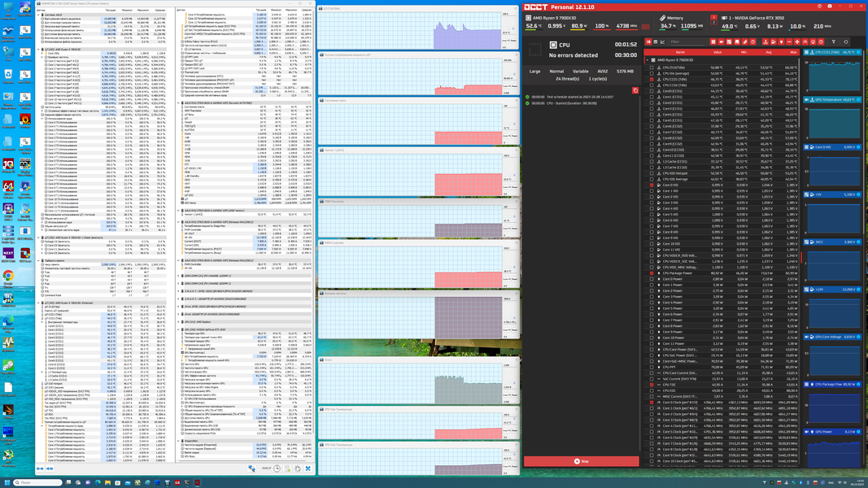The width and height of the screenshot is (868, 488).
Task: Click the "No errors detected" status text
Action: click(573, 55)
